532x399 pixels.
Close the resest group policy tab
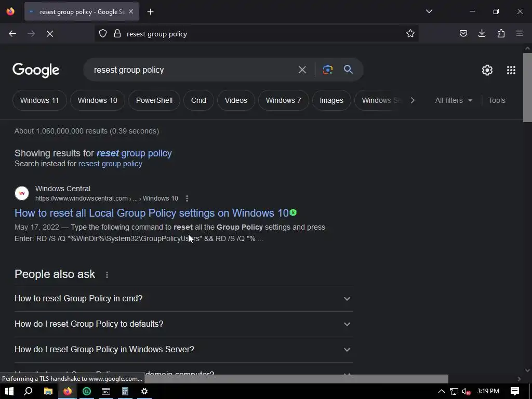coord(131,11)
